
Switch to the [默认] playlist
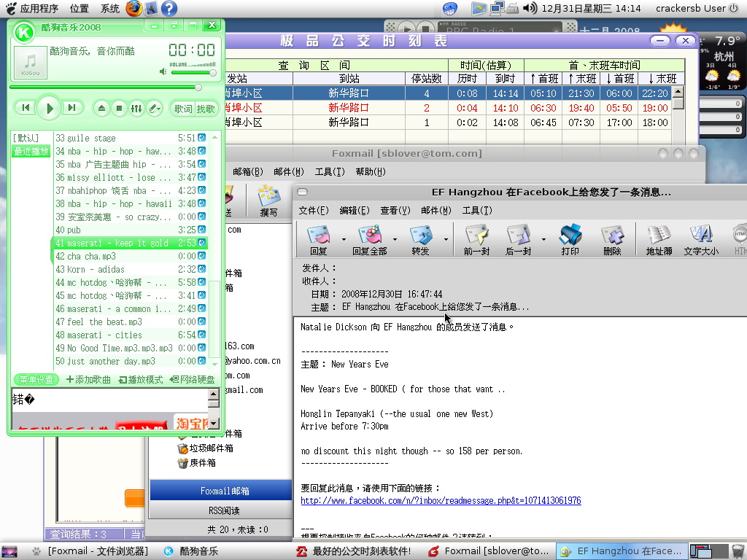tap(26, 138)
